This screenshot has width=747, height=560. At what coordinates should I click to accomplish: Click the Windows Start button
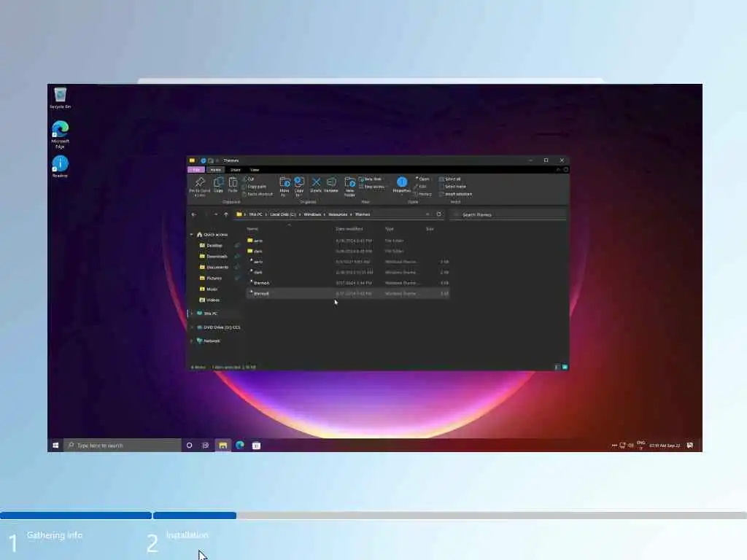click(x=55, y=446)
